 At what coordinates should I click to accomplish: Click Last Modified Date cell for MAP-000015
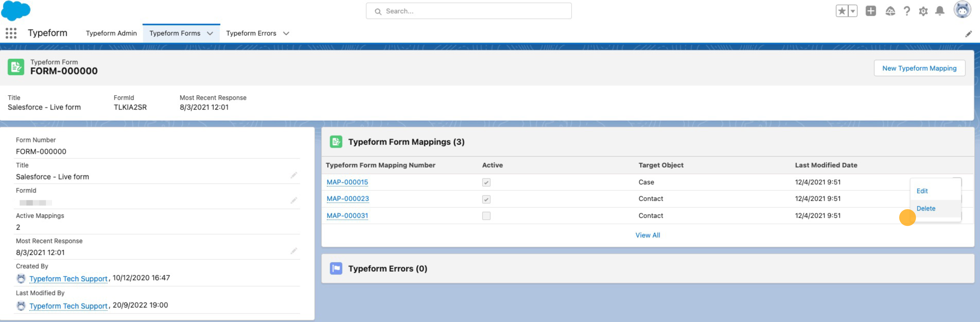[x=818, y=182]
